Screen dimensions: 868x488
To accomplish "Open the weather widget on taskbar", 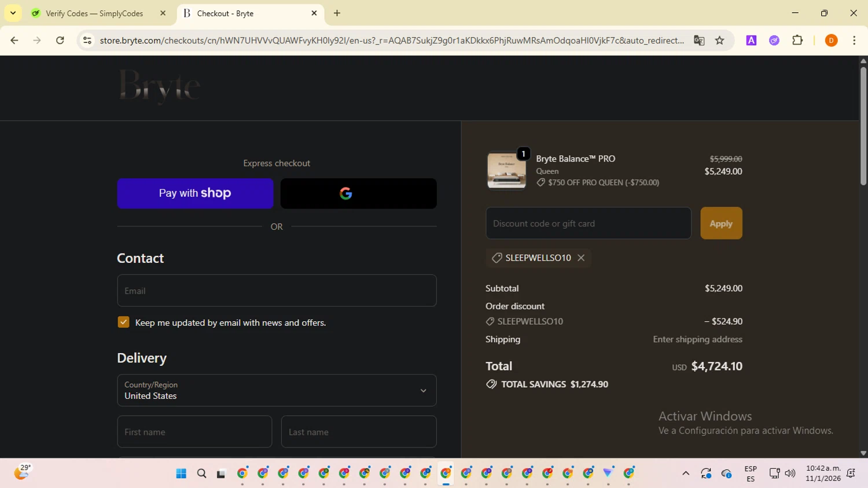I will point(22,473).
